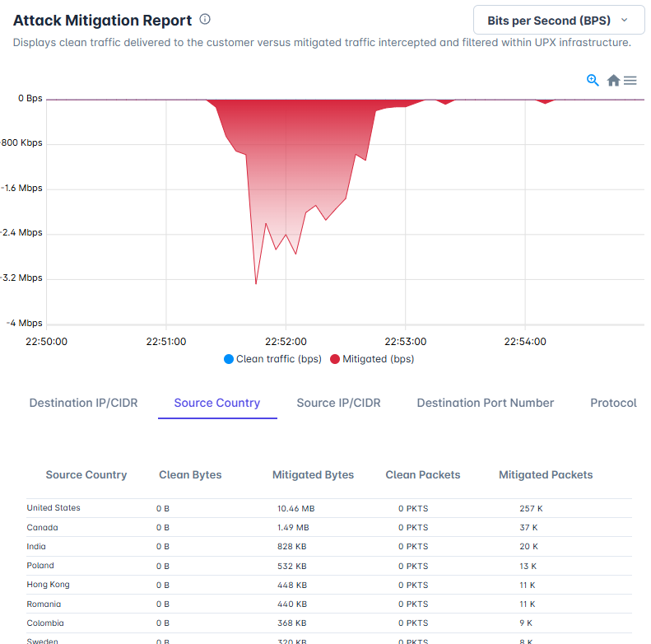The image size is (651, 644).
Task: Open the Bits per Second (BPS) dropdown
Action: click(559, 20)
